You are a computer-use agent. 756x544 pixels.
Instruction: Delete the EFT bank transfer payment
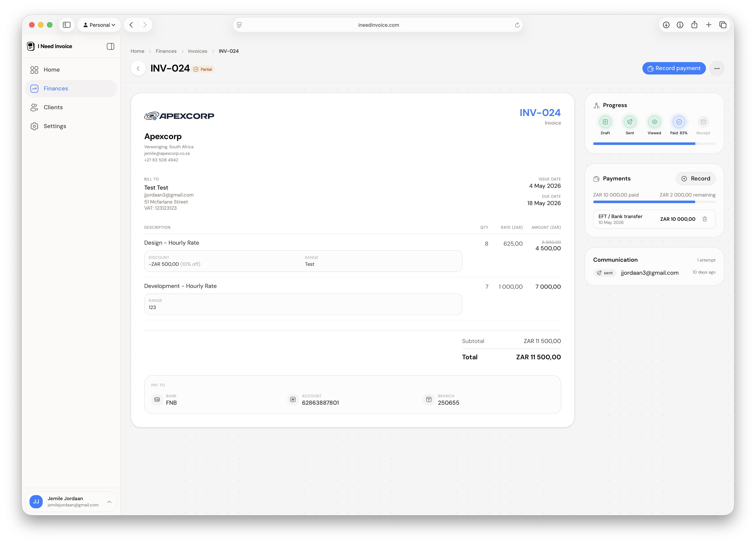pyautogui.click(x=704, y=219)
